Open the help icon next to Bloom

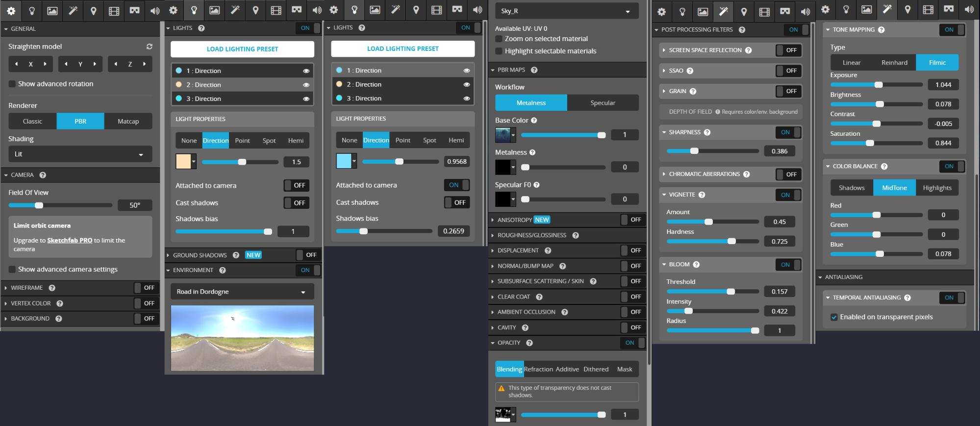(696, 265)
